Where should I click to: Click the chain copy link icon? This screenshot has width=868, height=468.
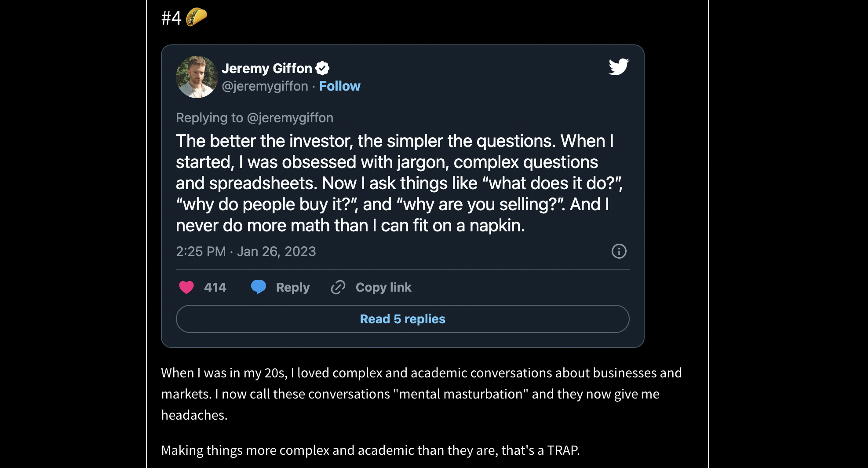click(x=338, y=287)
